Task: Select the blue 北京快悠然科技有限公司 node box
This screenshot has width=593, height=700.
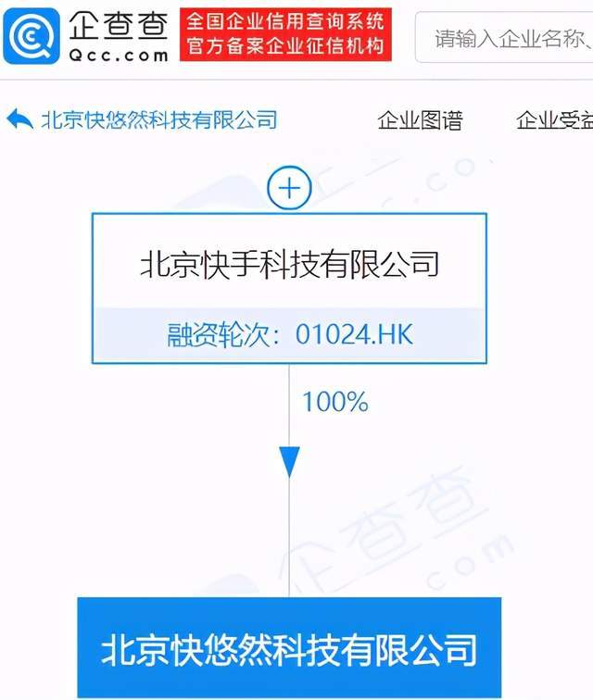Action: (x=289, y=647)
